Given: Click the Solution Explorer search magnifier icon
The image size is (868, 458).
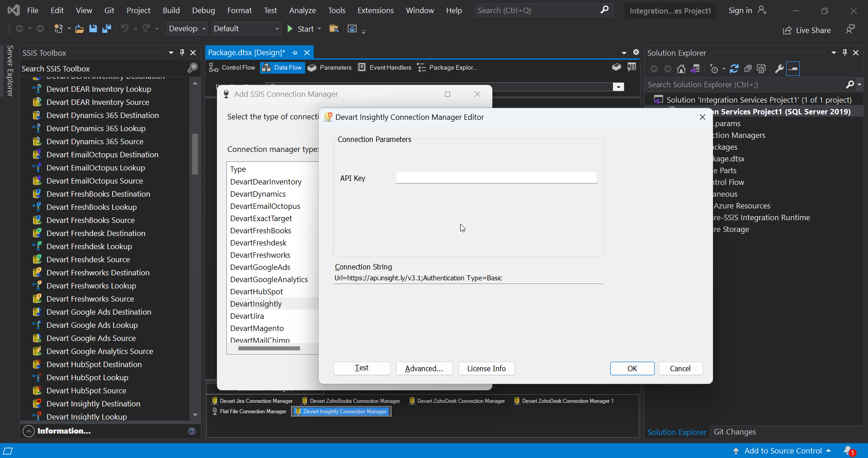Looking at the screenshot, I should coord(850,85).
